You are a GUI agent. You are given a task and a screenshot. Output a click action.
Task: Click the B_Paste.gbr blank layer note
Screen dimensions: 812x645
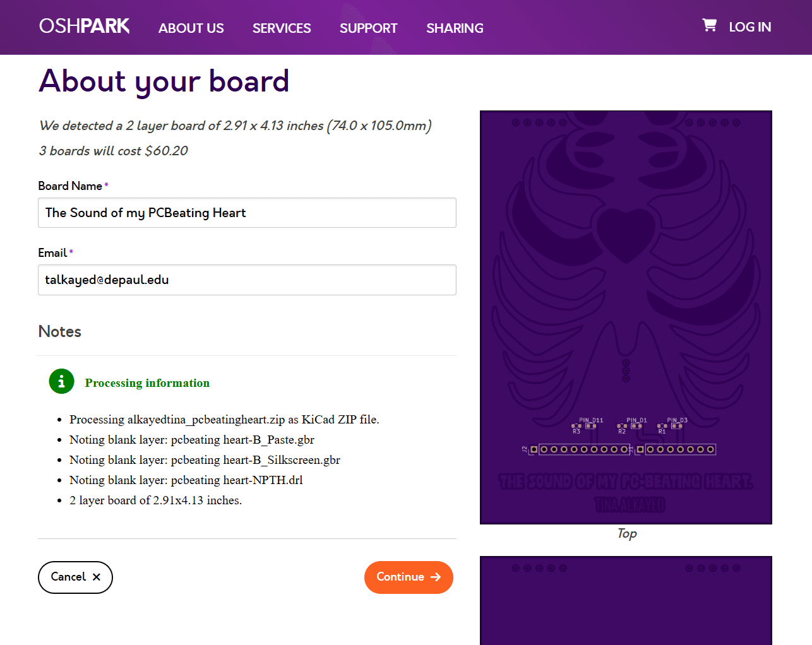tap(192, 440)
